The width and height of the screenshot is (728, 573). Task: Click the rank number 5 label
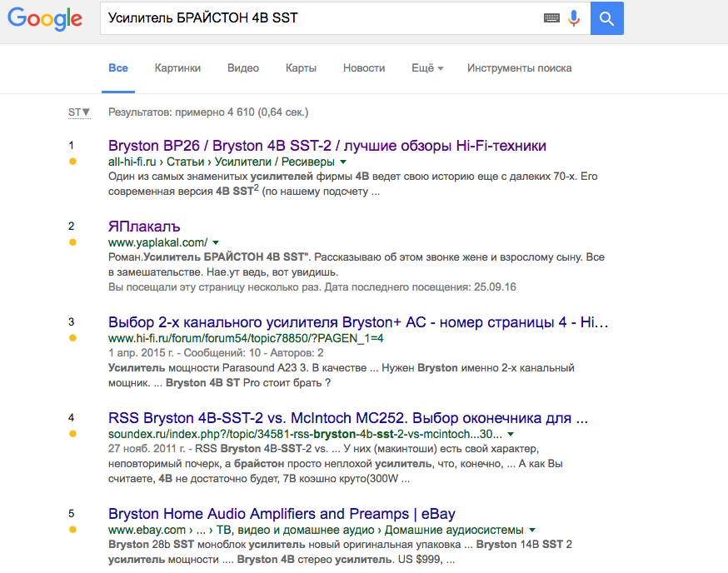72,514
